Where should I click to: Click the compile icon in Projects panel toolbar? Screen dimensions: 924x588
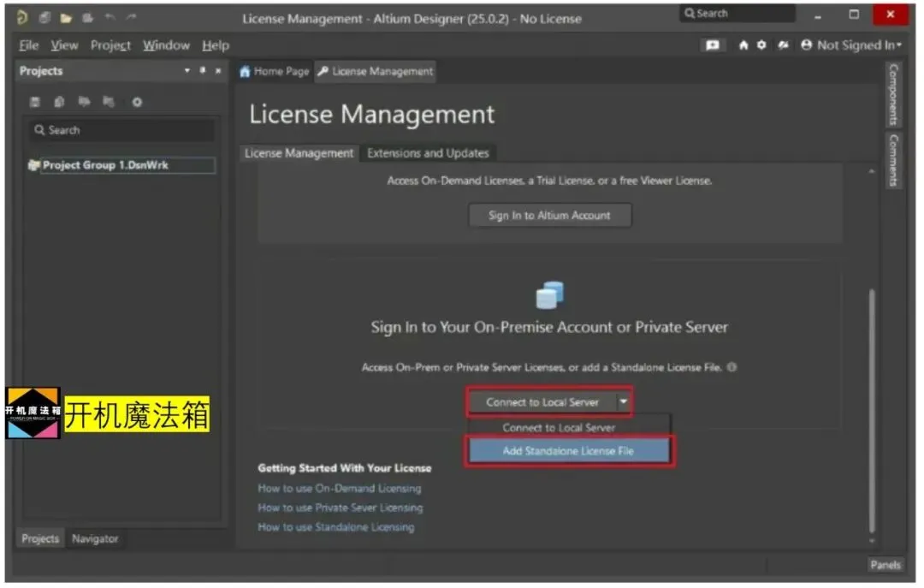click(x=59, y=102)
